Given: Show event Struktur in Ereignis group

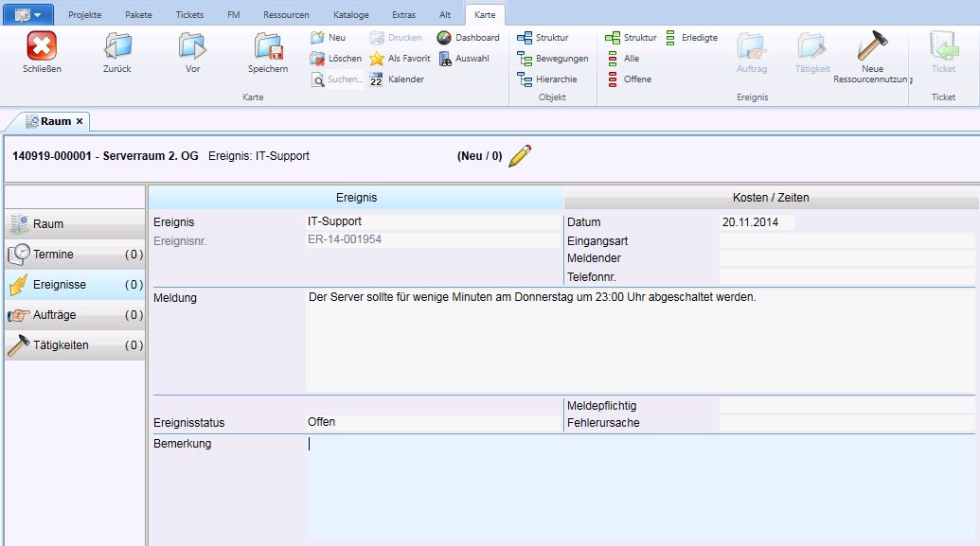Looking at the screenshot, I should pos(631,38).
